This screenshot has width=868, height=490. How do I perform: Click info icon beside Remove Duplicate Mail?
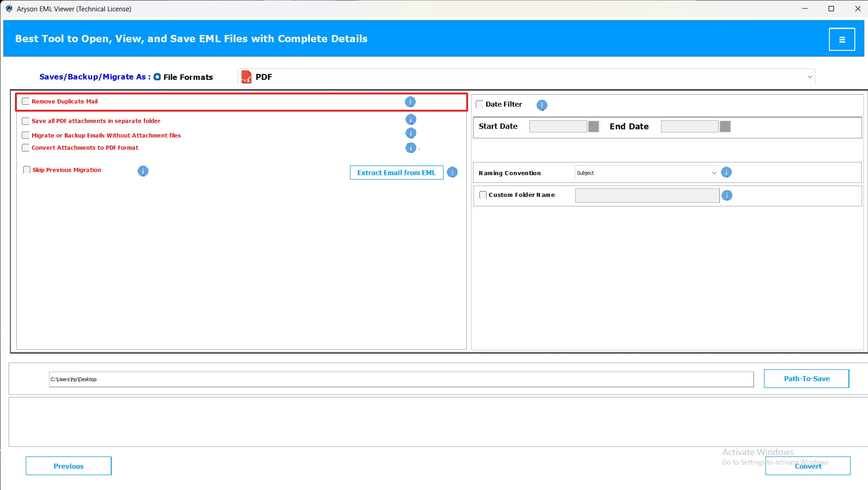(x=410, y=102)
